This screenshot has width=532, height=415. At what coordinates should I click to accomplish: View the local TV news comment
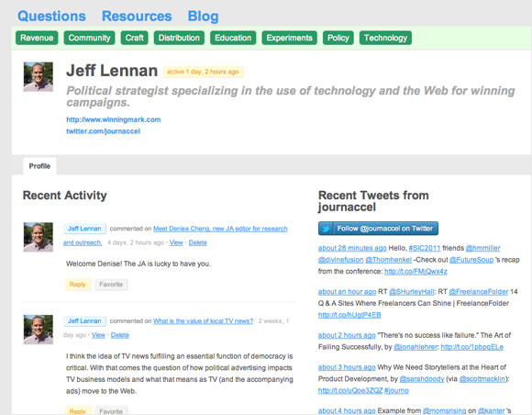pos(98,335)
